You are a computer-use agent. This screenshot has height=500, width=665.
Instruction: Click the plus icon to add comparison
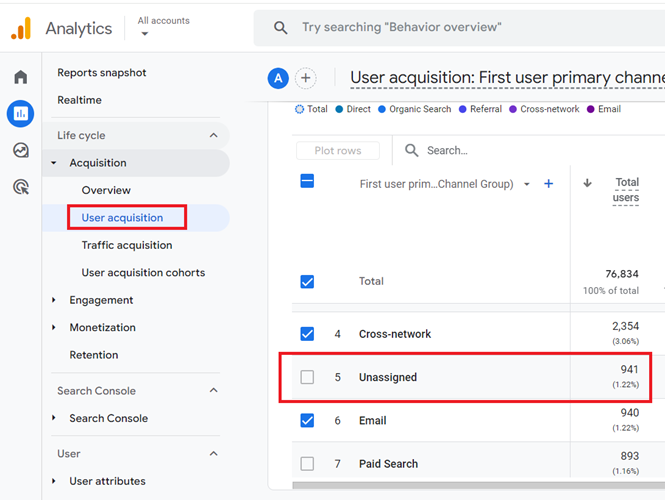pyautogui.click(x=306, y=78)
